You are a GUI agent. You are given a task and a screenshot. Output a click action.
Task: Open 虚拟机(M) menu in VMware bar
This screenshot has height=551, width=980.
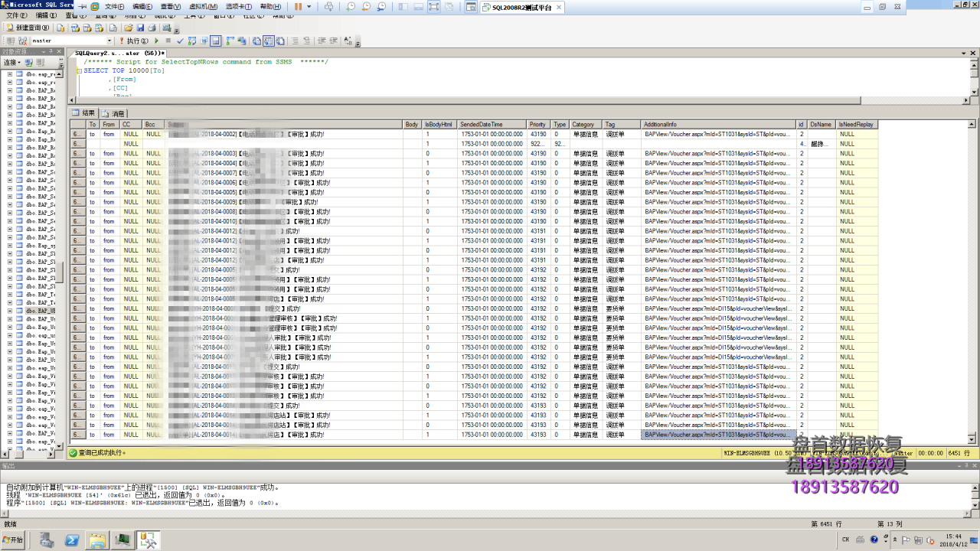pyautogui.click(x=202, y=6)
